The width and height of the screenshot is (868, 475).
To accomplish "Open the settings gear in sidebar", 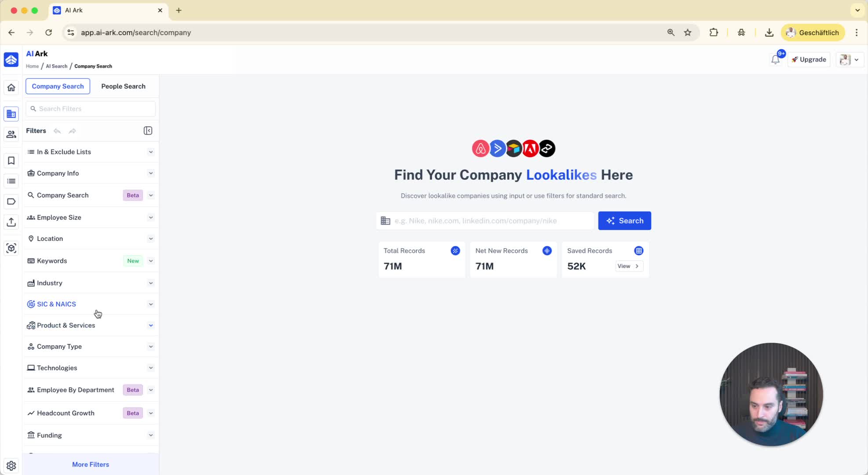I will (11, 465).
